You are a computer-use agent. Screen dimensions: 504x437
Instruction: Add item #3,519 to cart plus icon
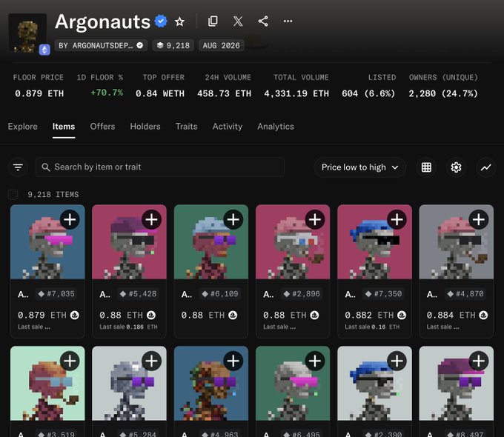(70, 361)
